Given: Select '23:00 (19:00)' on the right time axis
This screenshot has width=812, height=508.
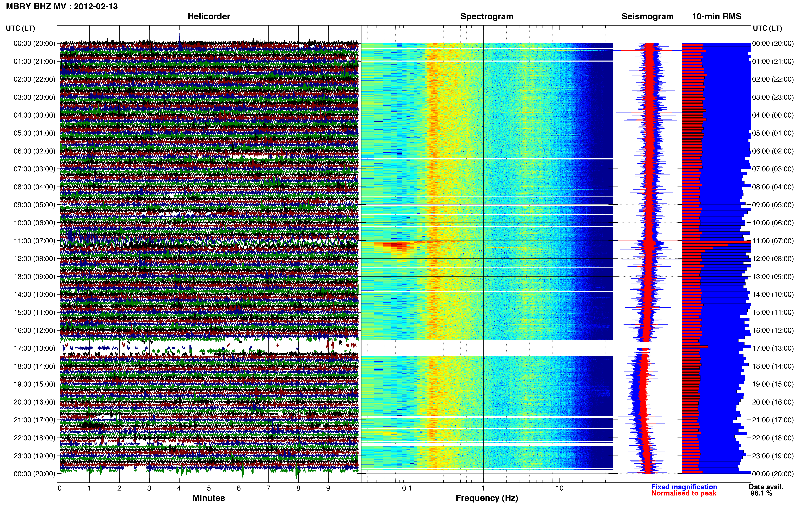Looking at the screenshot, I should pos(773,456).
